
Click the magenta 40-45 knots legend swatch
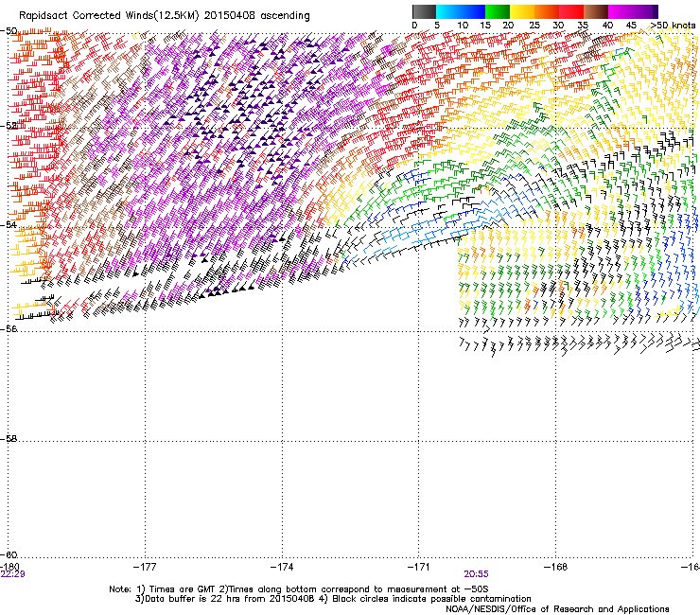click(x=621, y=12)
